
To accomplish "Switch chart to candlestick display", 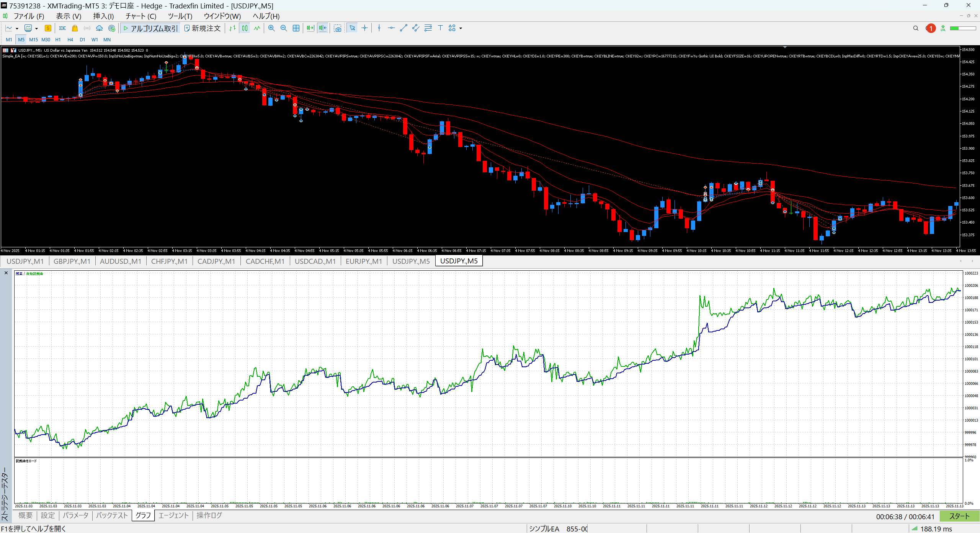I will [245, 28].
